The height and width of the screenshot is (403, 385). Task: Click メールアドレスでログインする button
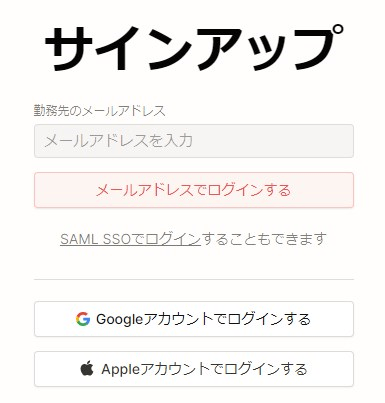(194, 190)
